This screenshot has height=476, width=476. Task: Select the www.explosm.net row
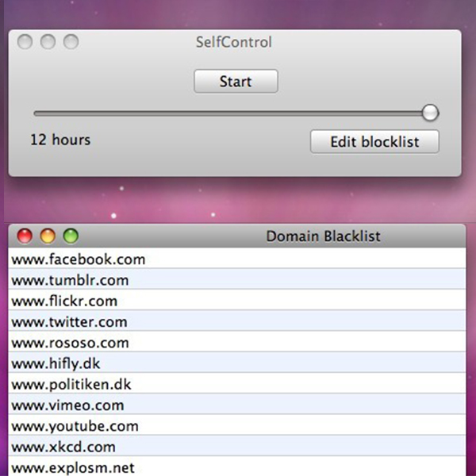[x=237, y=466]
